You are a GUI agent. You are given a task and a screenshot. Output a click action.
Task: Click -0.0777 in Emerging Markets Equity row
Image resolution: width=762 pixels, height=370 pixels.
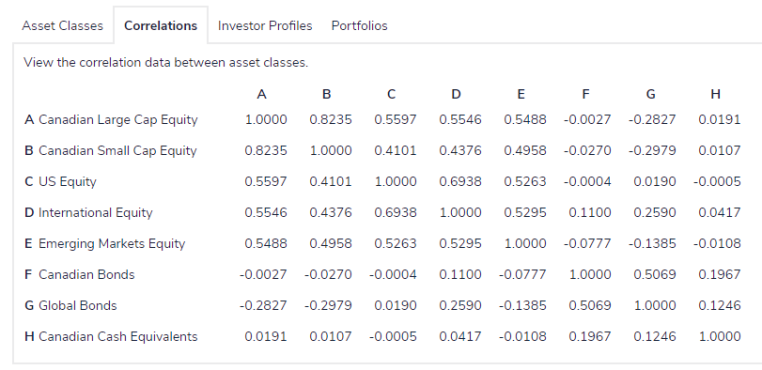(587, 244)
